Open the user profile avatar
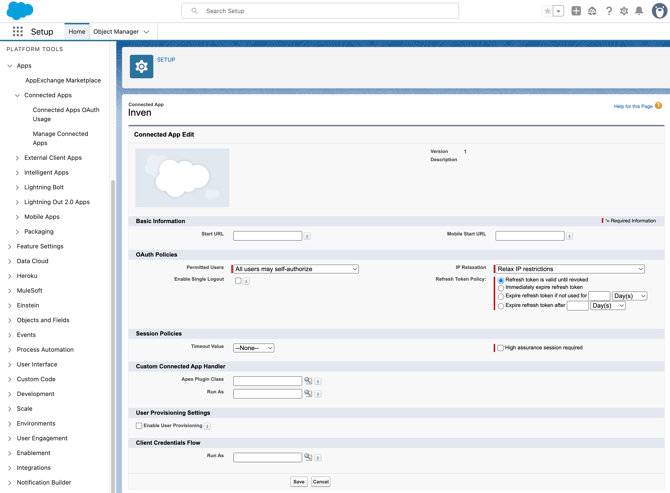 [x=659, y=11]
